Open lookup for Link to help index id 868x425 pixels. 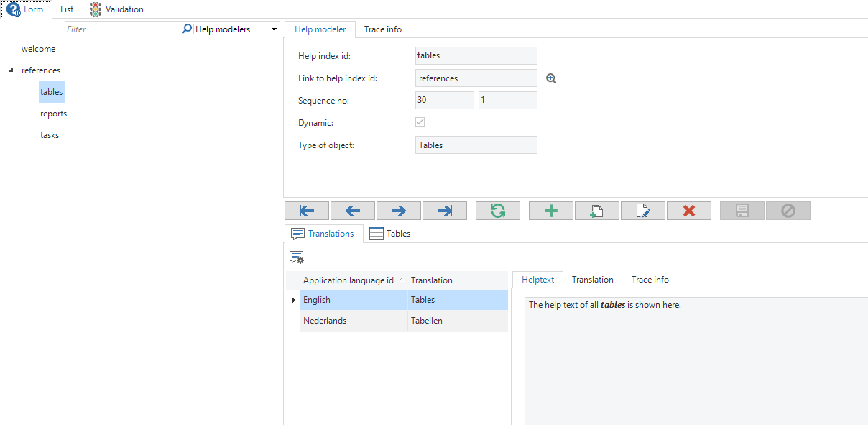(x=551, y=78)
